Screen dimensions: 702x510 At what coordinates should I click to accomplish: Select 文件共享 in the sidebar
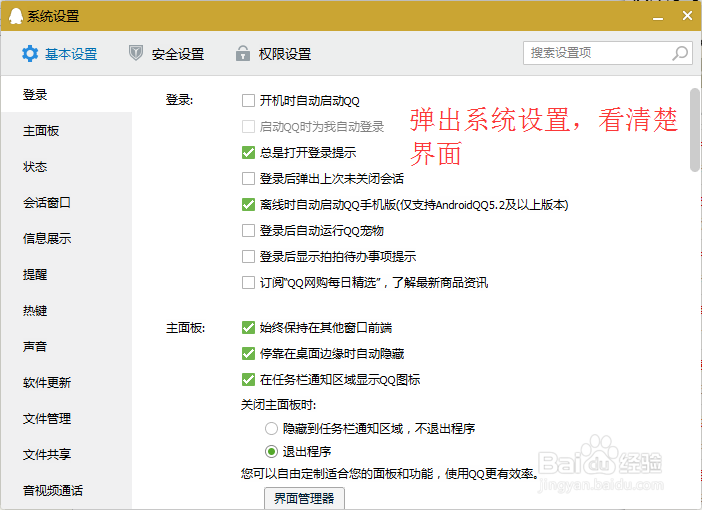coord(66,454)
